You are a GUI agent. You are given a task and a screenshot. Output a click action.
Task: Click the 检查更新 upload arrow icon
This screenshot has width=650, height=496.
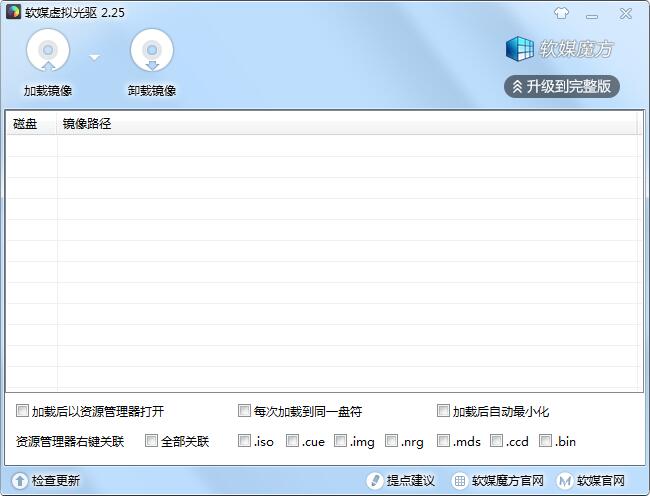click(18, 480)
